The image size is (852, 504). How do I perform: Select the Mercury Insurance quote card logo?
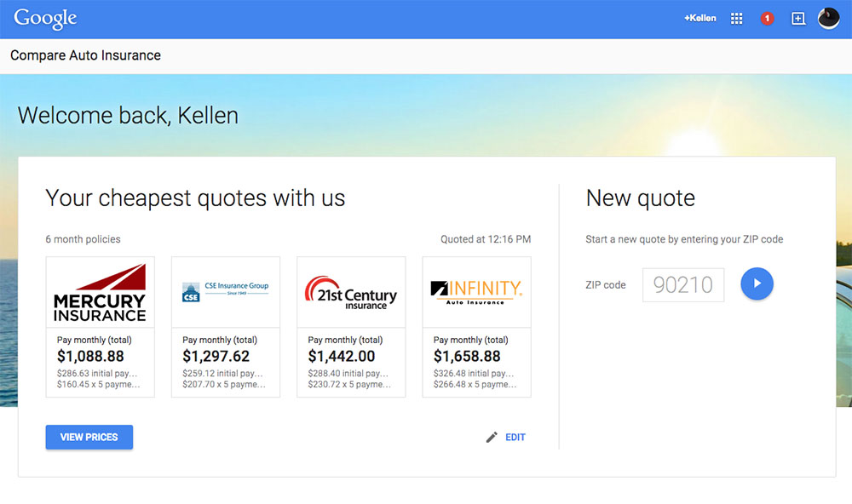100,292
